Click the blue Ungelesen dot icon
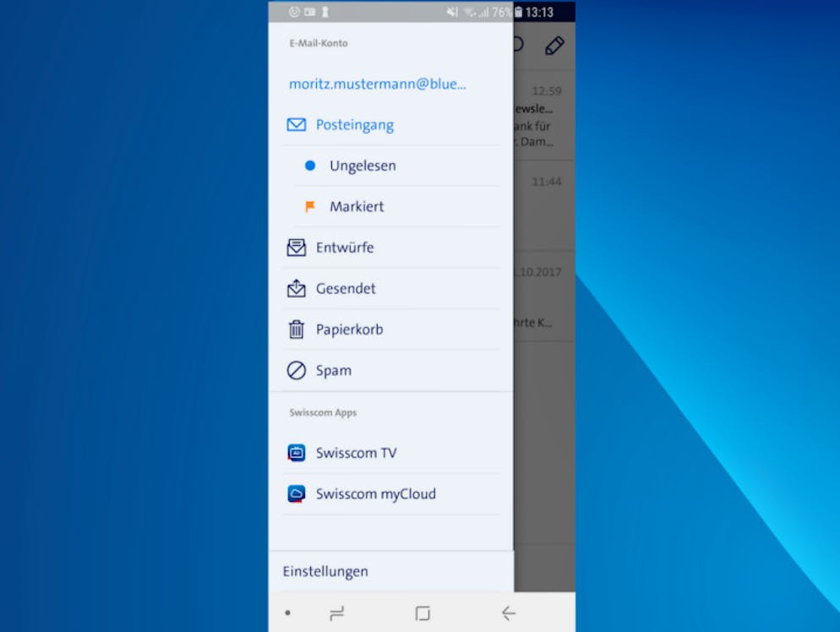This screenshot has width=840, height=632. [309, 166]
